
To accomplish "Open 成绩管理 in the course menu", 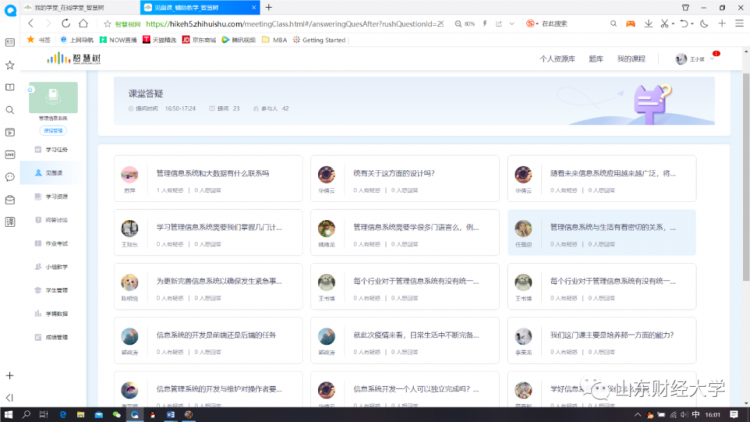I will (x=52, y=337).
